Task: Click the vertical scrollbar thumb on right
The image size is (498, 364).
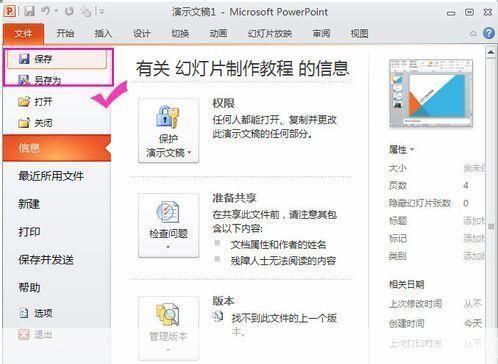Action: coord(491,227)
